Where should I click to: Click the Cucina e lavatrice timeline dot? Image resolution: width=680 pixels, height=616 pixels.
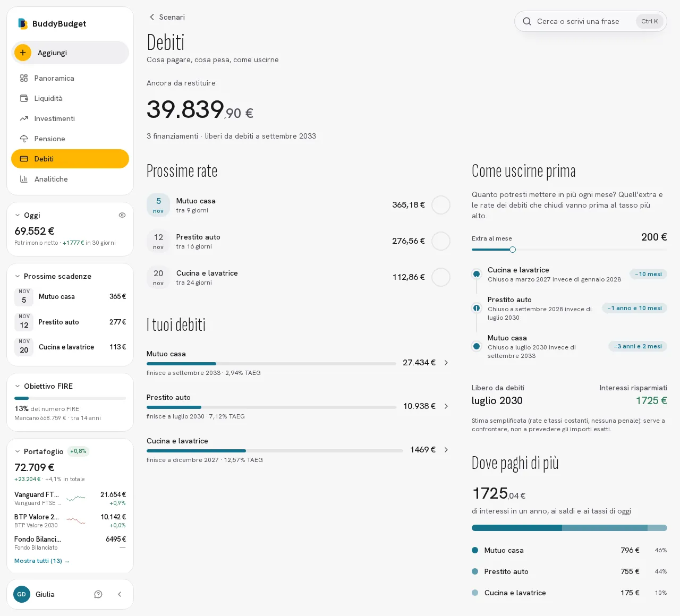[x=477, y=274]
